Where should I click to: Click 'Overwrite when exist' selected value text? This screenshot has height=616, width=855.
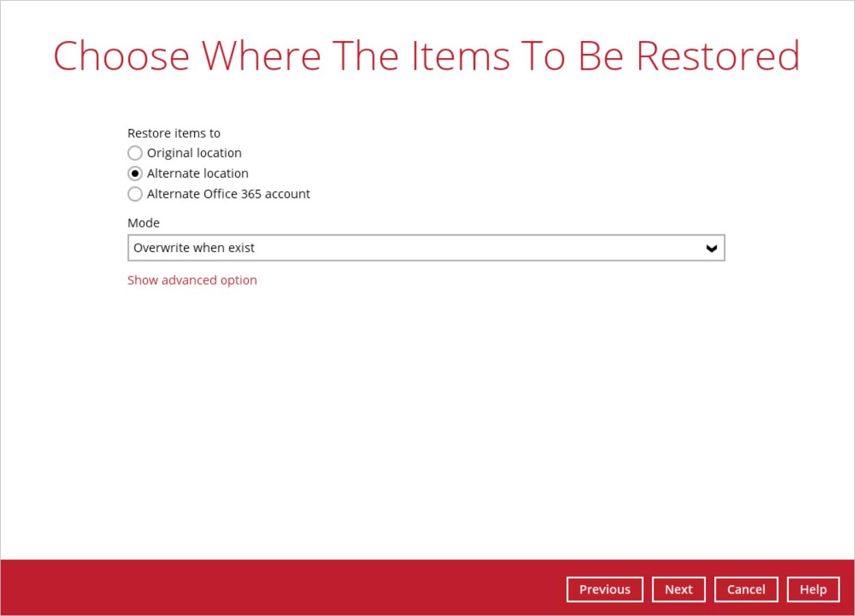click(x=194, y=248)
